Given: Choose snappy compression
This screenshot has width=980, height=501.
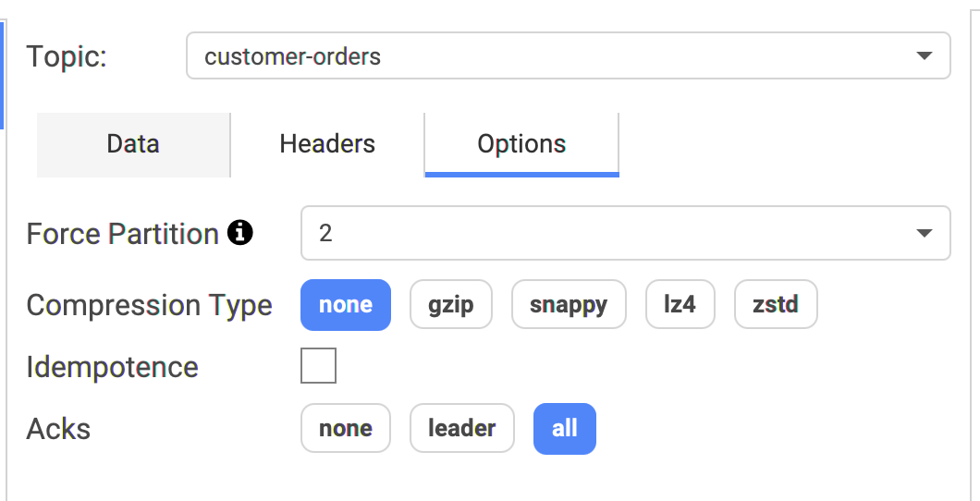Looking at the screenshot, I should [569, 305].
